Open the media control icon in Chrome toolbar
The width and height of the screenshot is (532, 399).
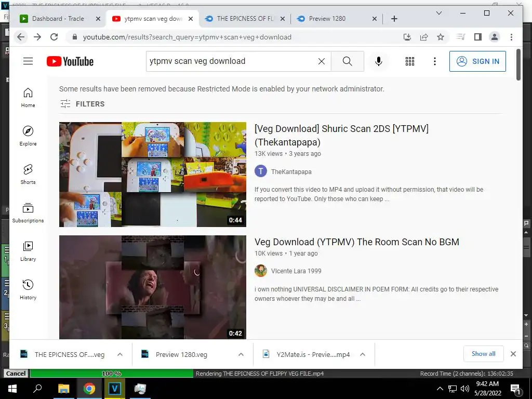coord(461,37)
